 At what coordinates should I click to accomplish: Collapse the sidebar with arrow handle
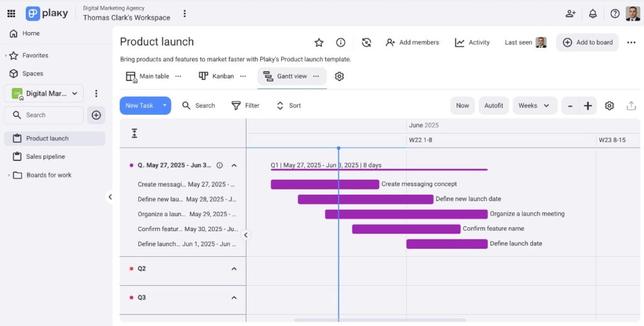click(x=110, y=197)
